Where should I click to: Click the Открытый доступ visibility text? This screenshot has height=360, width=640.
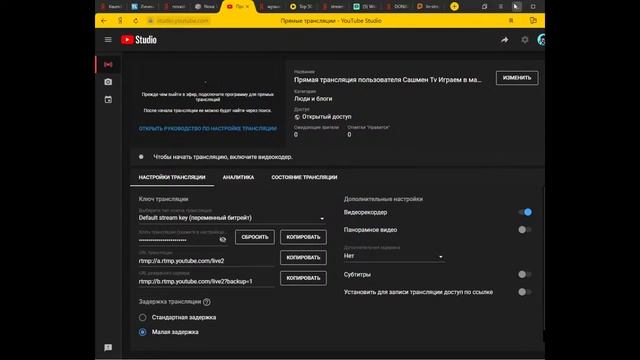[x=327, y=117]
